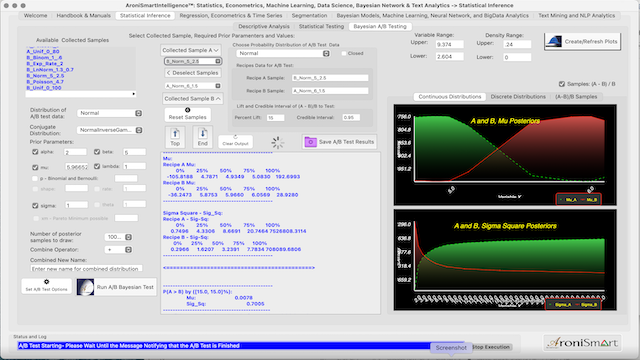
Task: Open Regression, Econometrics & Time Series tab
Action: point(231,16)
